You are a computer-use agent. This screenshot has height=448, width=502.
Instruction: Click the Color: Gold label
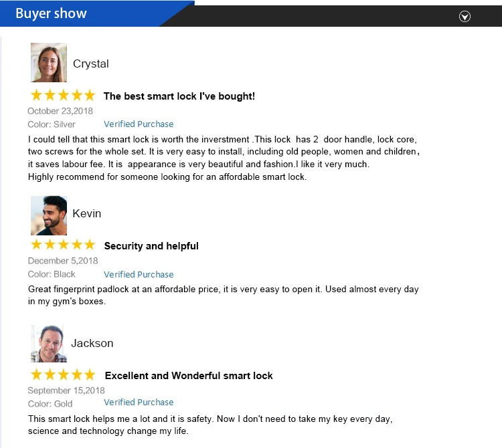click(x=50, y=404)
